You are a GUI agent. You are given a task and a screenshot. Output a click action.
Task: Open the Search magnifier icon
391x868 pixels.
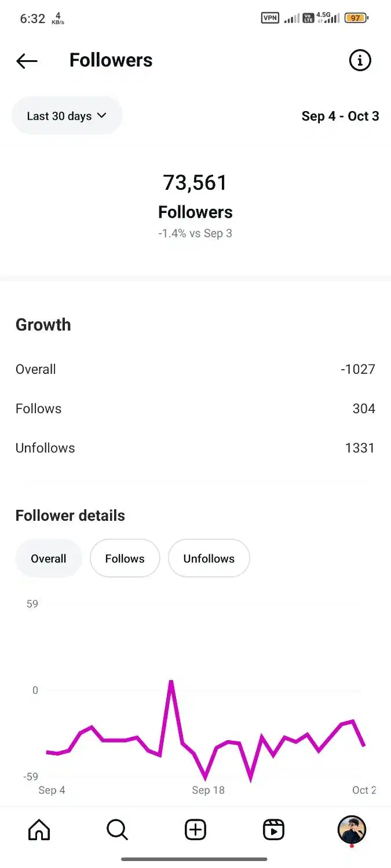pyautogui.click(x=117, y=830)
